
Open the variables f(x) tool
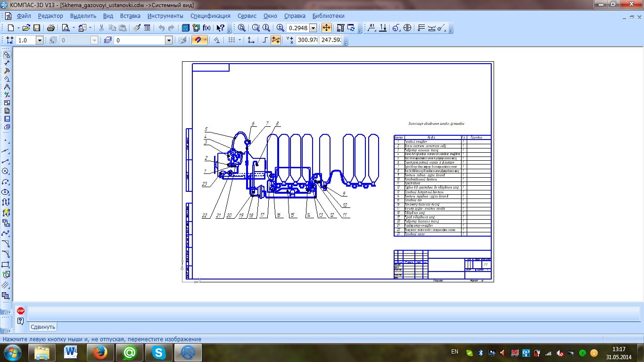[206, 28]
